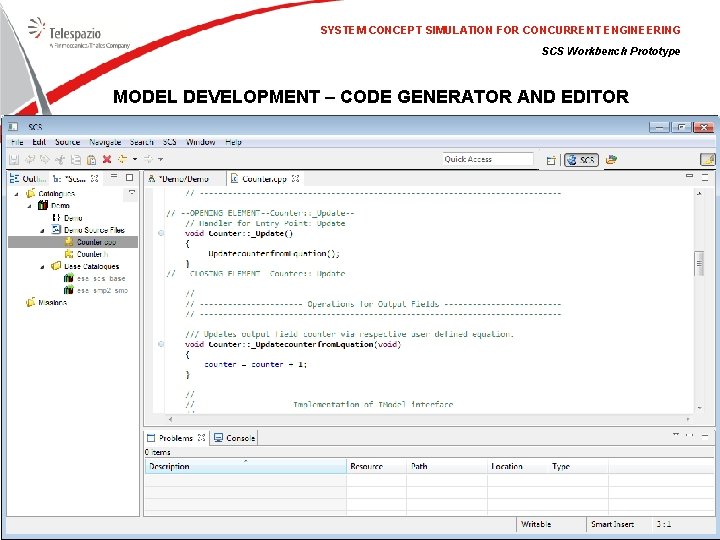Sort by the Type column header
This screenshot has width=720, height=540.
[578, 466]
